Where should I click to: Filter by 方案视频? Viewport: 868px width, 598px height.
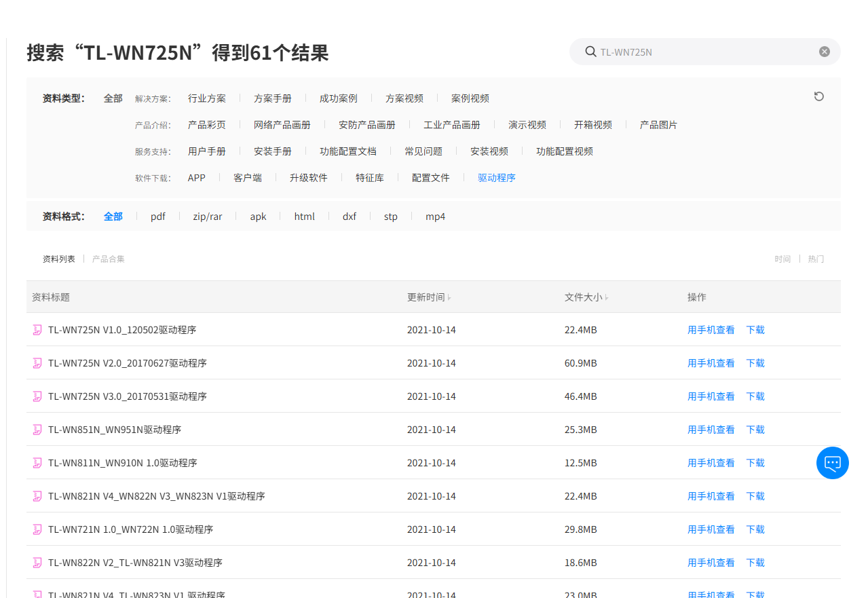404,98
